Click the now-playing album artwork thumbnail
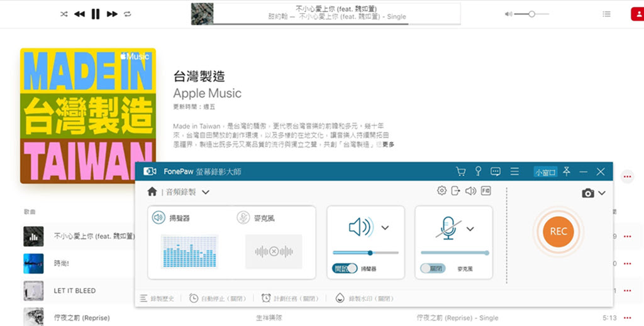The image size is (644, 326). pos(202,14)
